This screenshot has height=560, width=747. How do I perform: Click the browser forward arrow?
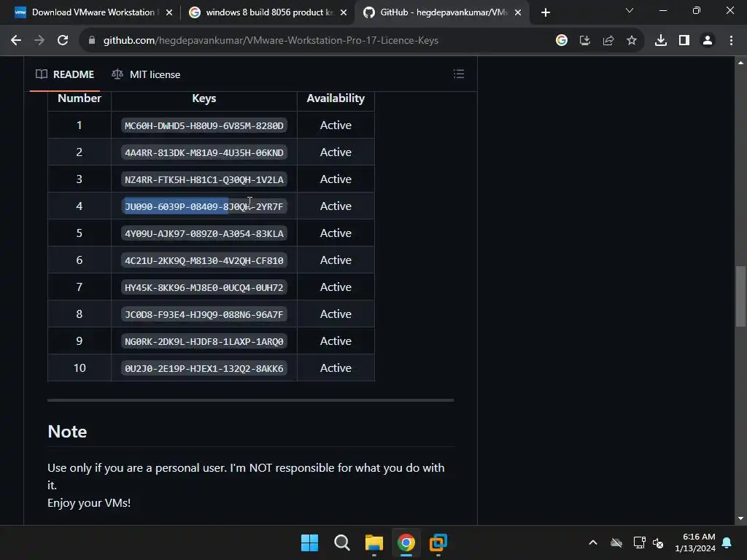click(39, 41)
